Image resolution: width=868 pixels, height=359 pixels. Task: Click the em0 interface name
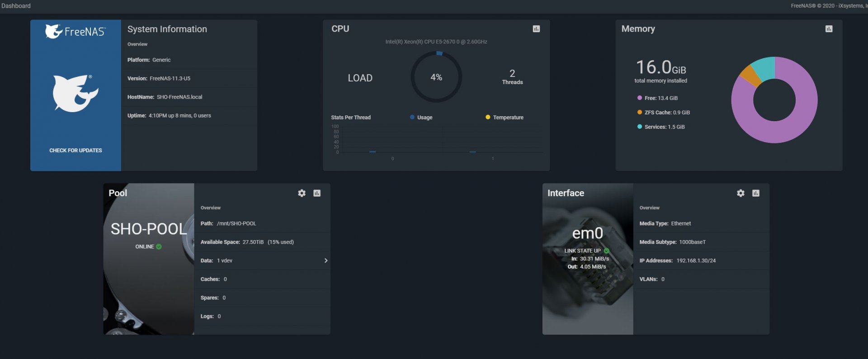pos(588,233)
